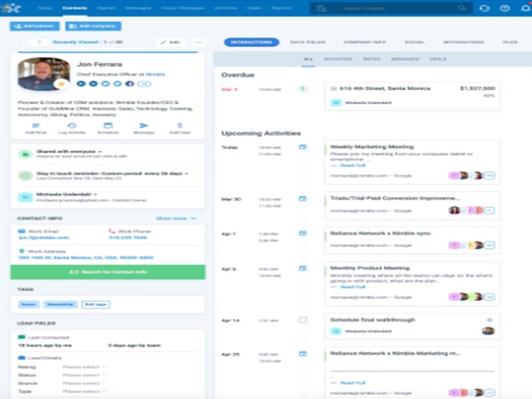This screenshot has height=399, width=532.
Task: Click the calendar icon on the Apr 29 row
Action: (x=303, y=354)
